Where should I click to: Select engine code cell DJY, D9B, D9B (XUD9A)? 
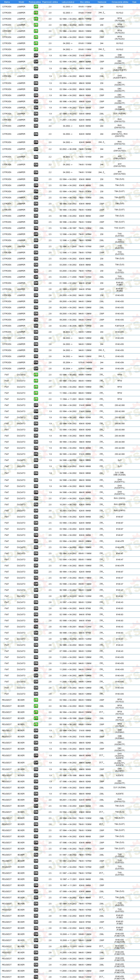(x=120, y=473)
